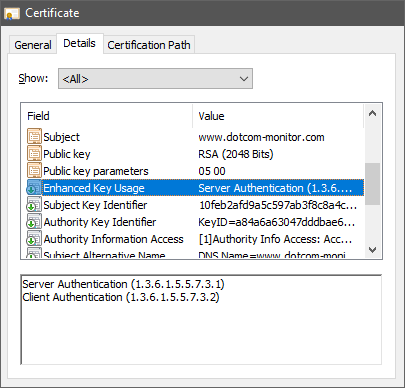405x388 pixels.
Task: Click the list scrollbar down arrow
Action: tap(372, 249)
